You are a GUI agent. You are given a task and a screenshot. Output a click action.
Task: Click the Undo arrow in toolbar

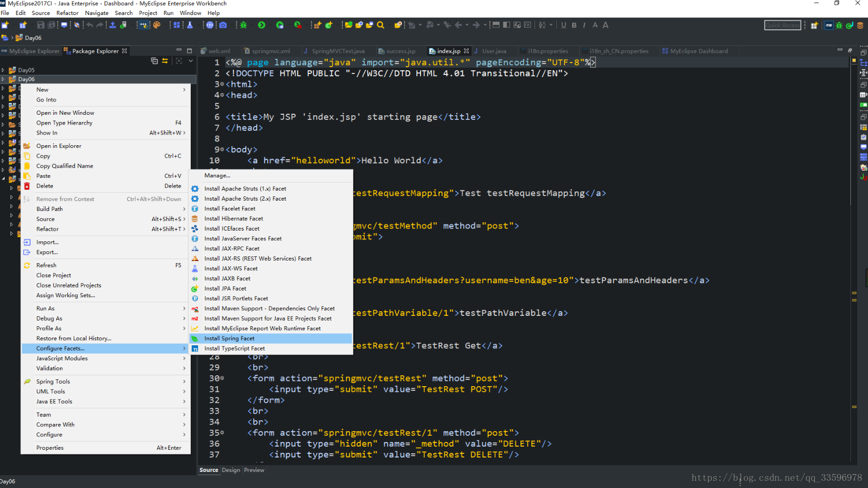coord(90,25)
